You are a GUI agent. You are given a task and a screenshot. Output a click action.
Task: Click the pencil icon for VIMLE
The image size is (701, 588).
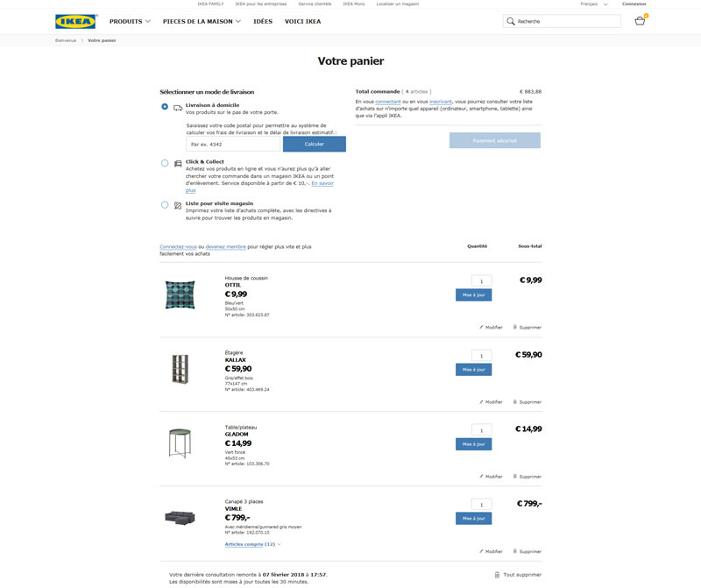(481, 551)
